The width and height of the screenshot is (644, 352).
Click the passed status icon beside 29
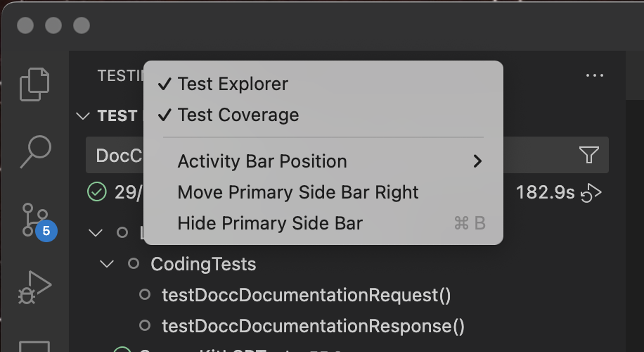pyautogui.click(x=96, y=192)
